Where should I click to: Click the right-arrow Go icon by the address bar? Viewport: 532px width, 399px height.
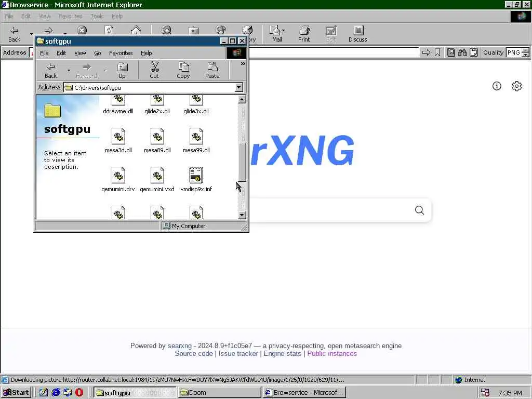pyautogui.click(x=426, y=52)
